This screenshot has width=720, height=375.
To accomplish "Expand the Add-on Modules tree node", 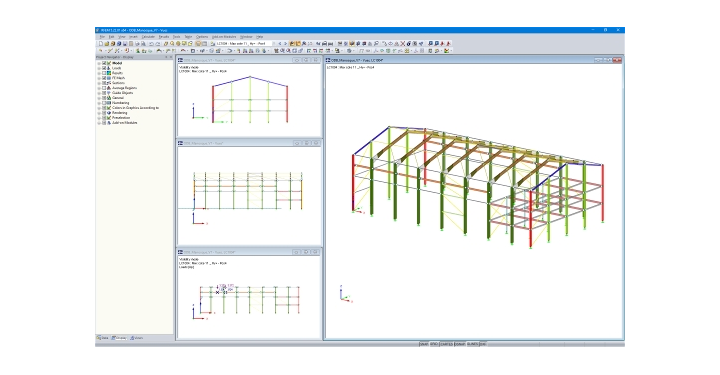I will [x=99, y=123].
